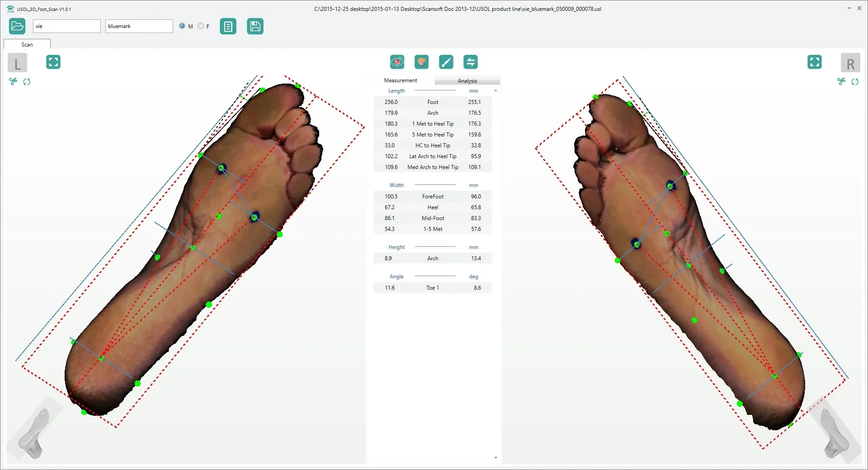Click the down arrow of the measurement scrollbar

(496, 458)
